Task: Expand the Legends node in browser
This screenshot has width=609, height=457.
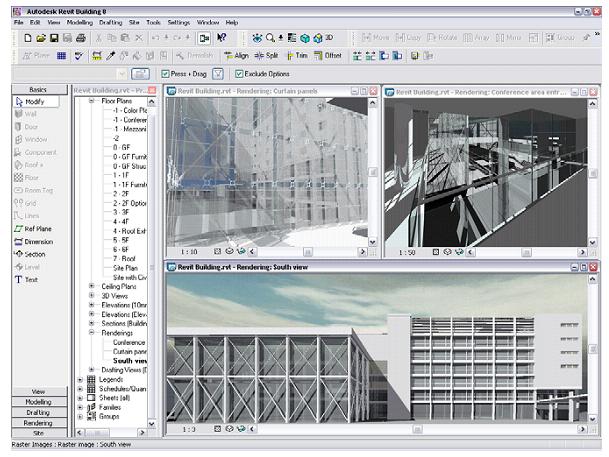Action: pos(81,380)
